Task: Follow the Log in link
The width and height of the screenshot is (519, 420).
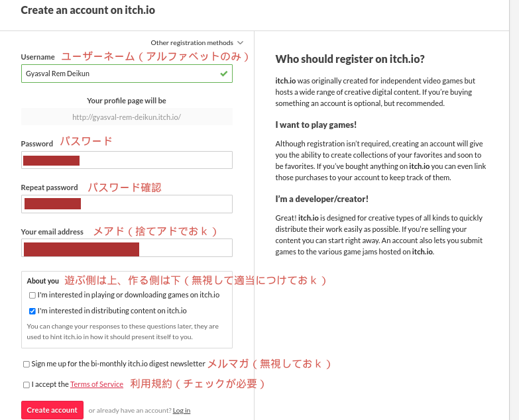Action: coord(182,411)
